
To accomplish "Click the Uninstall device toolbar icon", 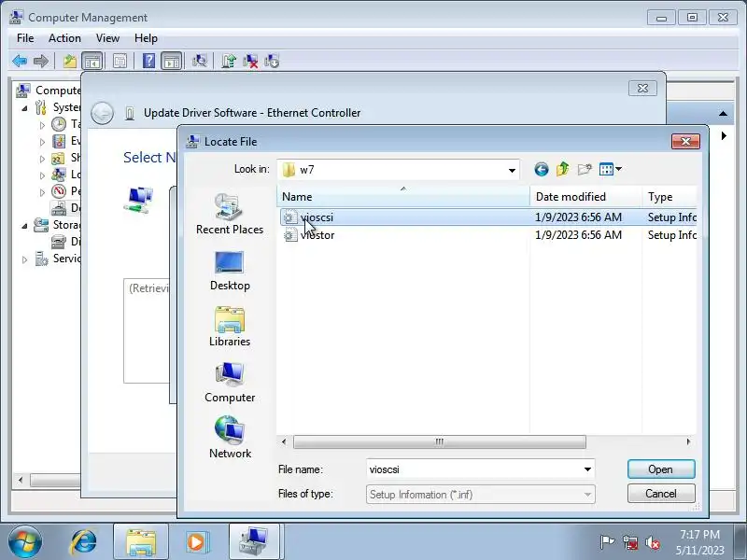I will (250, 61).
